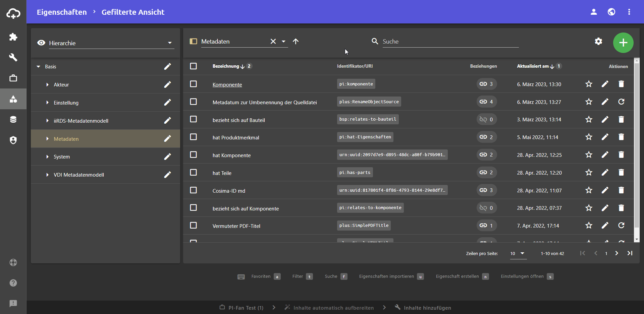Expand the Metadaten tree node
Screen dimensions: 644x314
coord(47,139)
